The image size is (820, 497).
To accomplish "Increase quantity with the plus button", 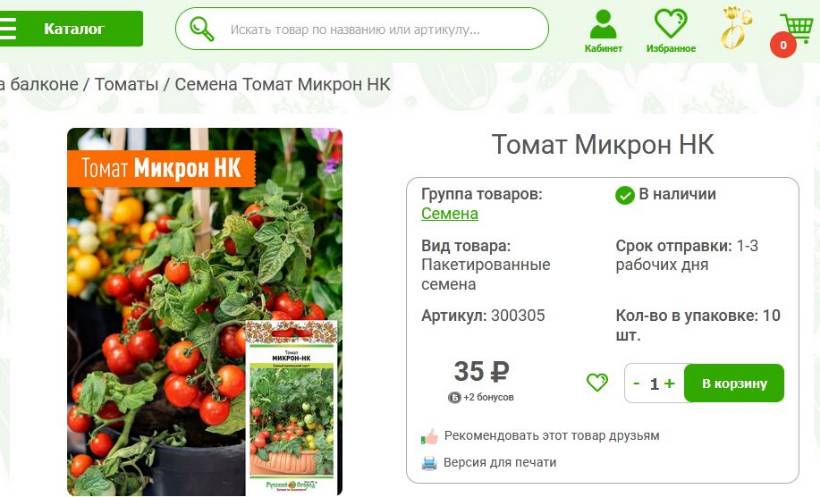I will click(669, 383).
